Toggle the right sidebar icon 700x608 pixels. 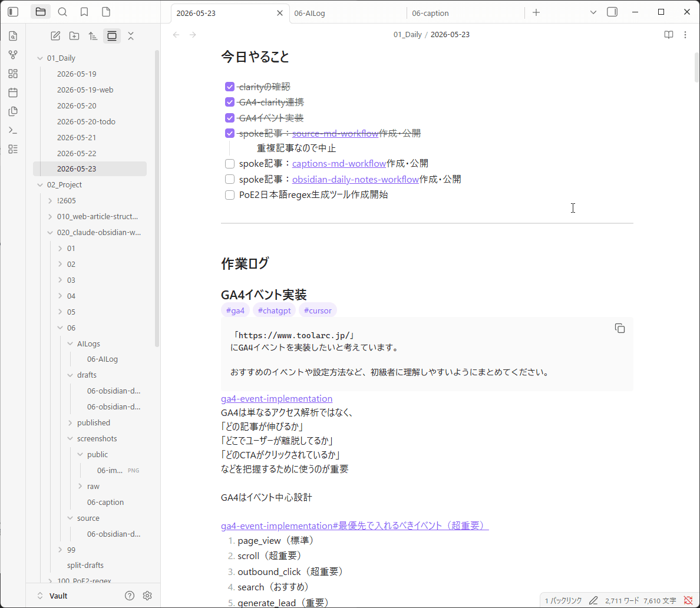click(x=612, y=12)
